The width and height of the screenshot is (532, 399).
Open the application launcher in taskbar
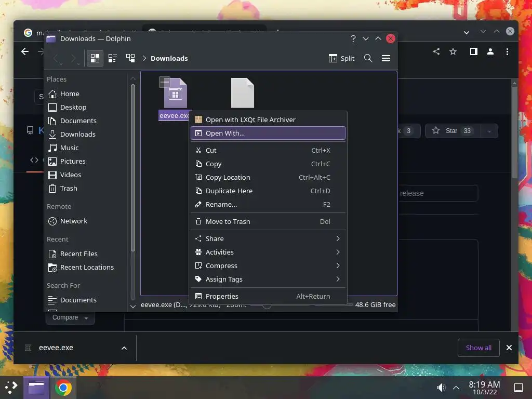(x=11, y=388)
